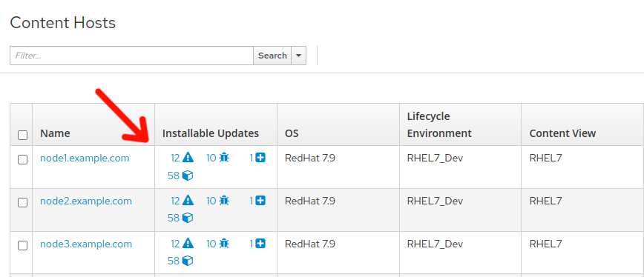
Task: Click node3 bug fix errata icon
Action: [x=224, y=244]
